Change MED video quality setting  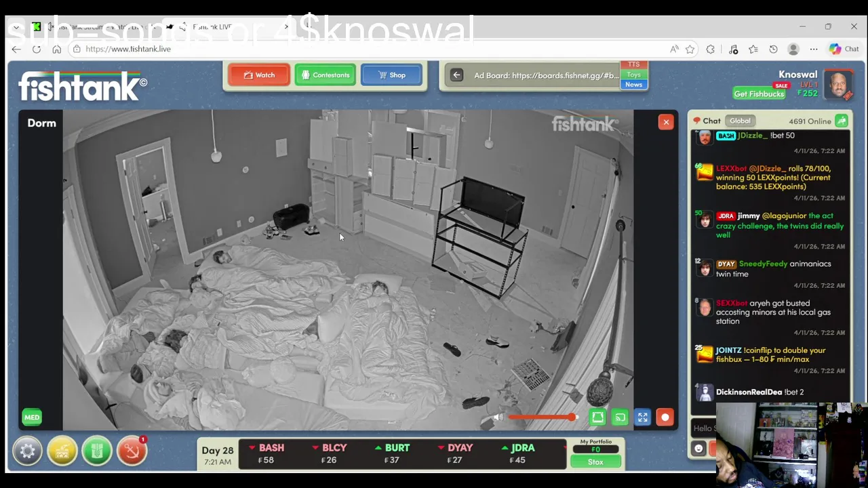(x=32, y=418)
